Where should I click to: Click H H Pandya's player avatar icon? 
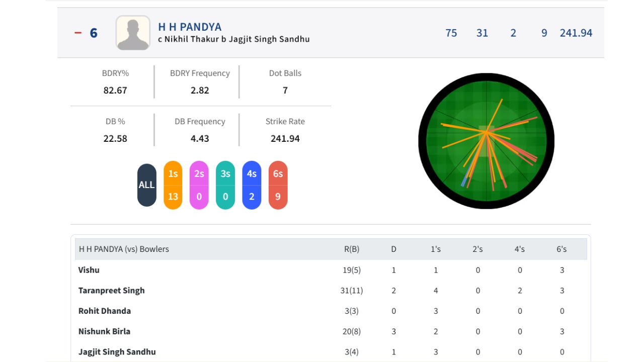tap(132, 33)
